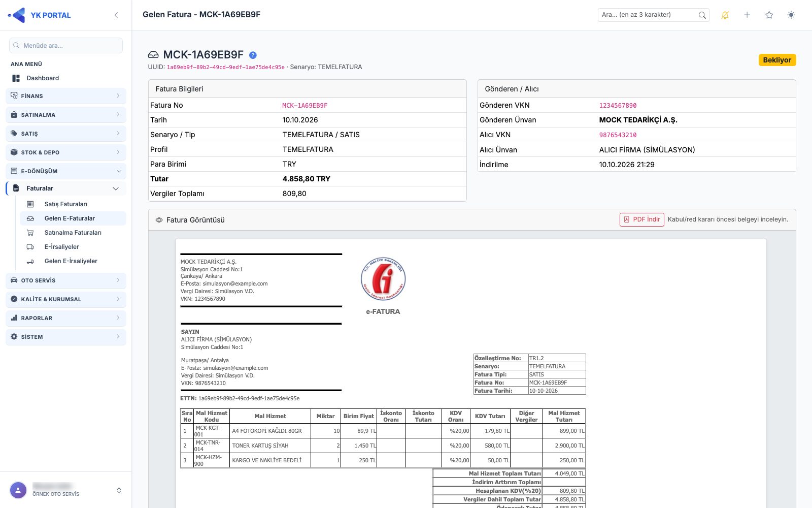Screen dimensions: 812x508
Task: Expand the SİSTEM section
Action: click(x=66, y=337)
